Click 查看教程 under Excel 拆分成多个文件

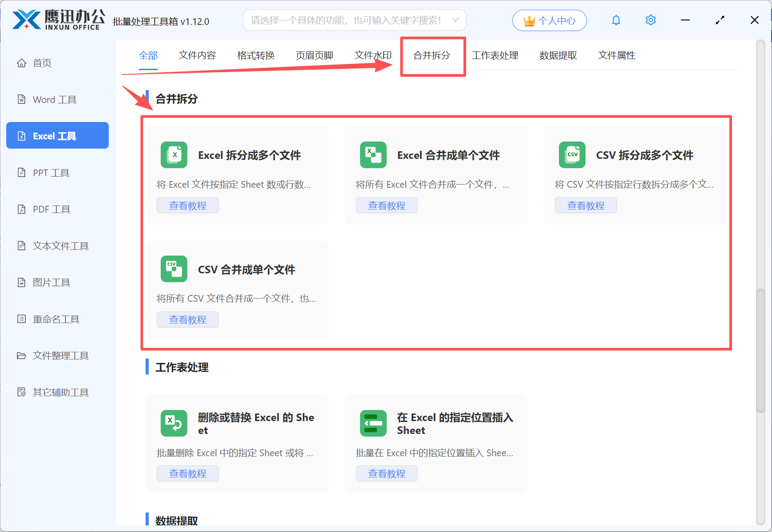tap(187, 205)
